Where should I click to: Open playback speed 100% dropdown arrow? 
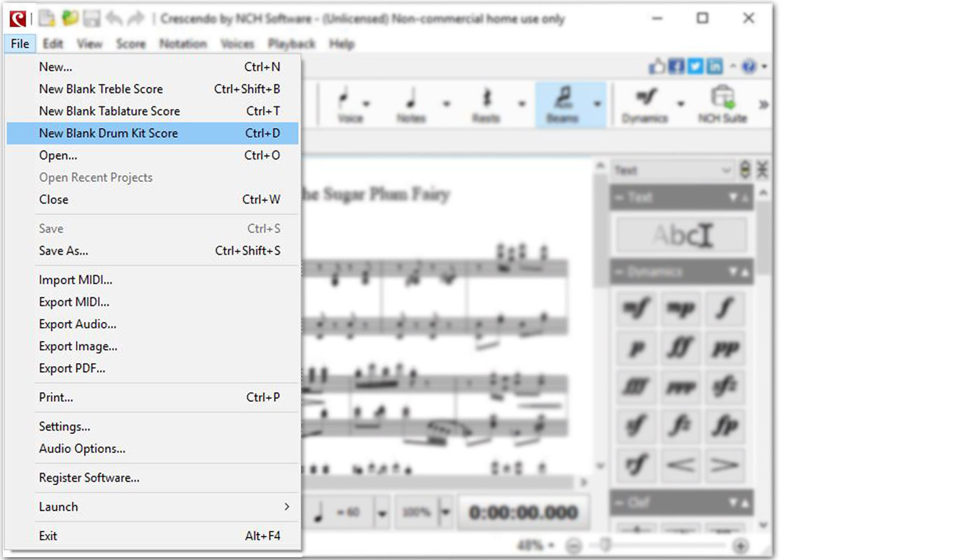pos(445,513)
